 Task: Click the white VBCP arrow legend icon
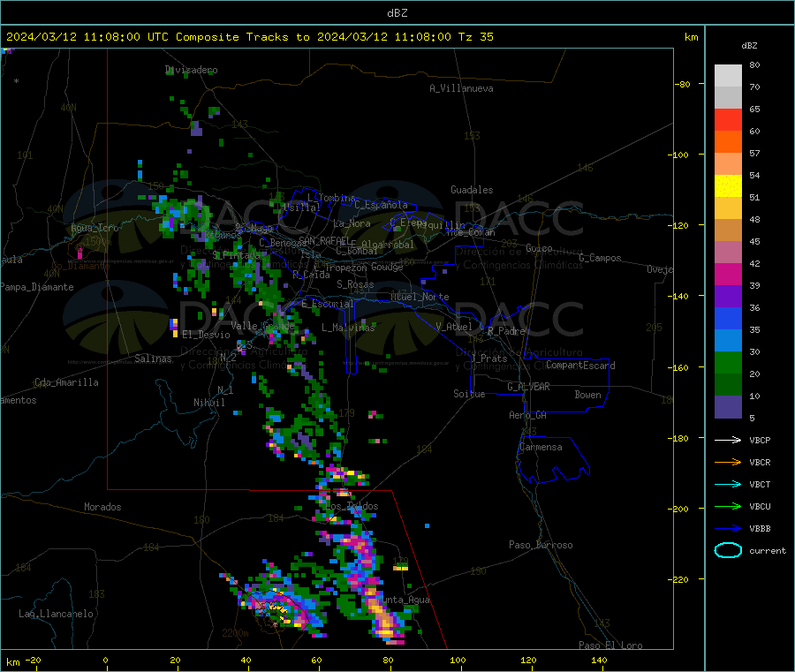(728, 440)
